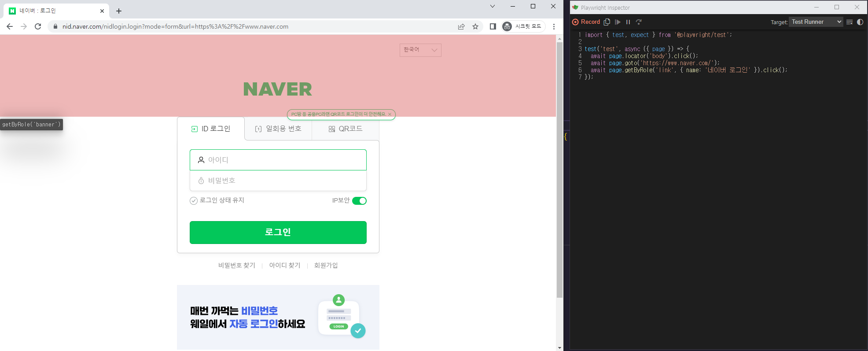
Task: Open Chrome tab search chevron
Action: [493, 6]
